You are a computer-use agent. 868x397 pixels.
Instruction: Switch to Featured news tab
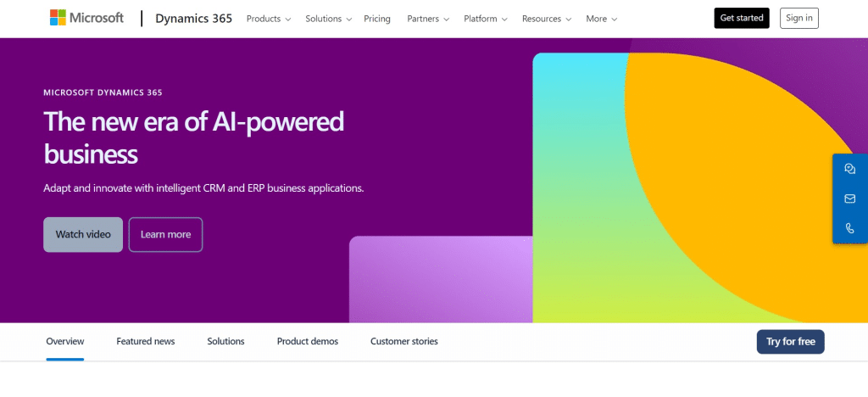tap(146, 342)
